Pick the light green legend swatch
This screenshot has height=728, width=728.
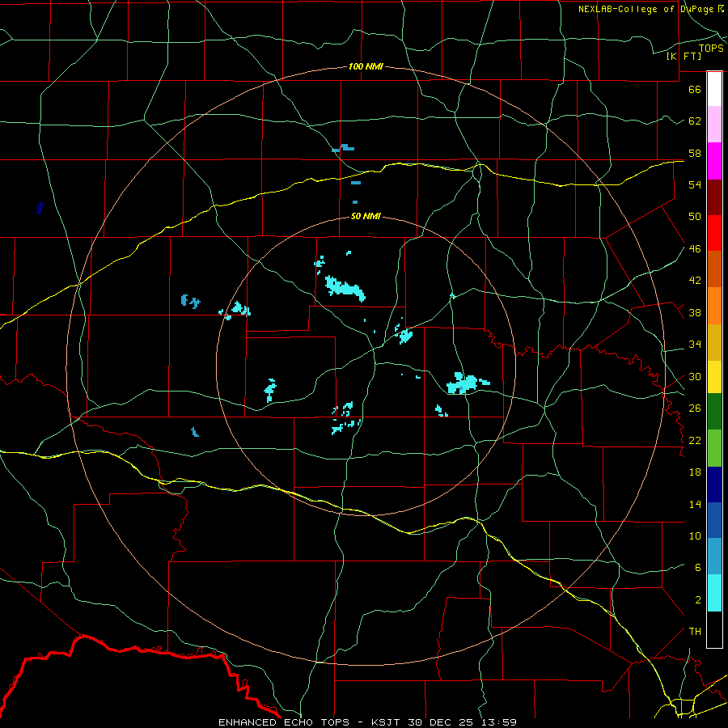point(714,448)
